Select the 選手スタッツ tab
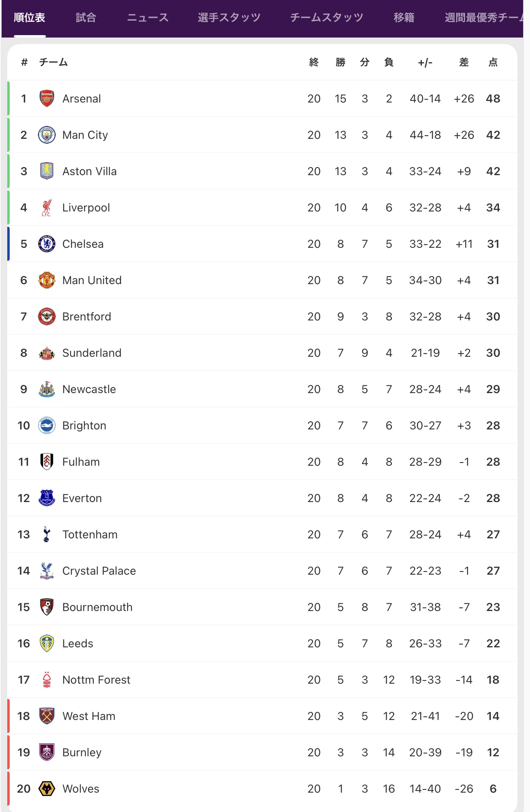 [x=229, y=17]
